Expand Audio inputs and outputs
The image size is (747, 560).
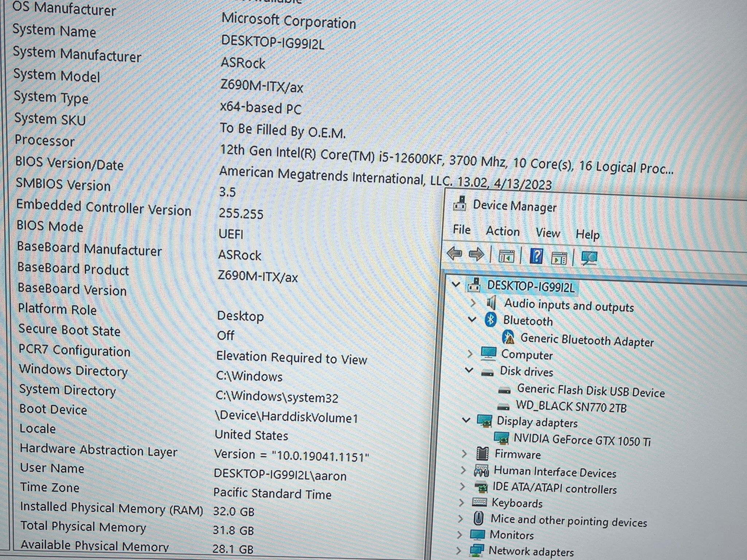[x=473, y=303]
